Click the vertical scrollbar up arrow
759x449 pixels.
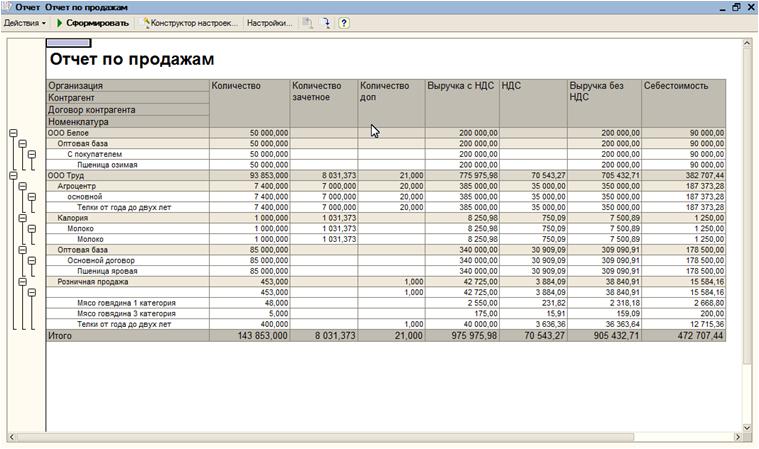tap(747, 44)
